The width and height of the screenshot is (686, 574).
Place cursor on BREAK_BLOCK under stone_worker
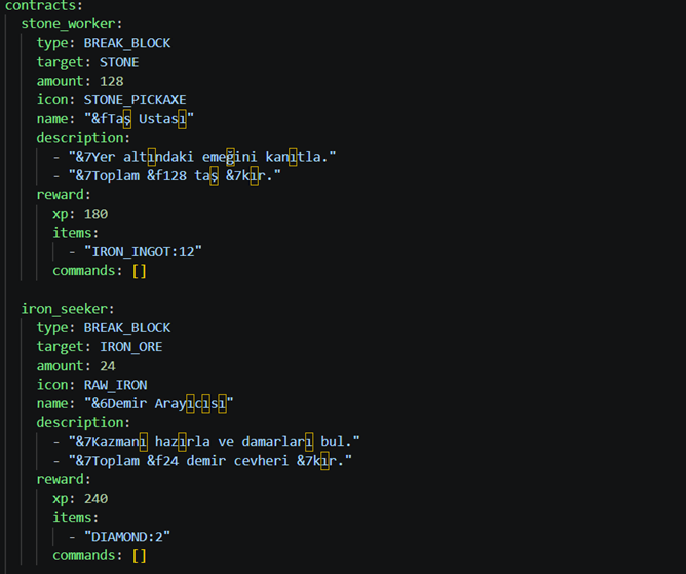127,43
